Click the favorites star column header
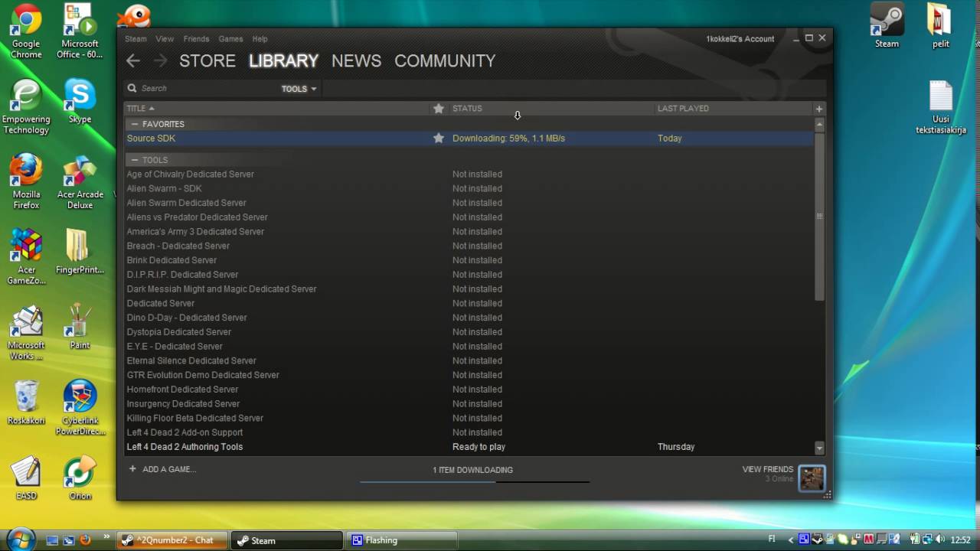 point(438,109)
